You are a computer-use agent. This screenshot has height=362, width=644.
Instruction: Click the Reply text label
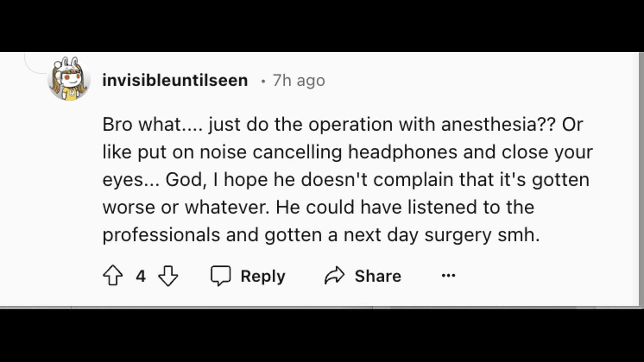[263, 276]
